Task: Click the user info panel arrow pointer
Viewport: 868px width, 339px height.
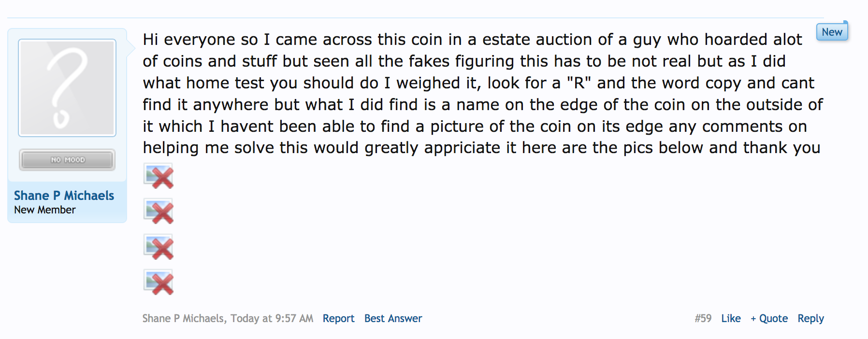Action: tap(131, 48)
